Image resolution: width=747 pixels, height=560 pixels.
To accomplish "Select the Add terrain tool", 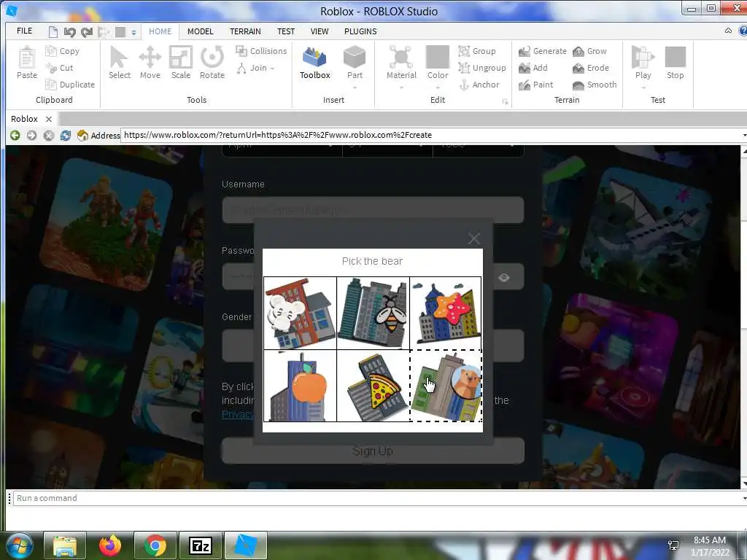I will (x=533, y=68).
